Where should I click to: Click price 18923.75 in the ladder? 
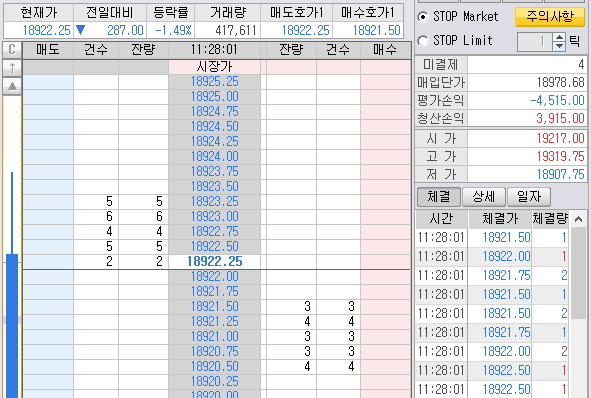(214, 172)
